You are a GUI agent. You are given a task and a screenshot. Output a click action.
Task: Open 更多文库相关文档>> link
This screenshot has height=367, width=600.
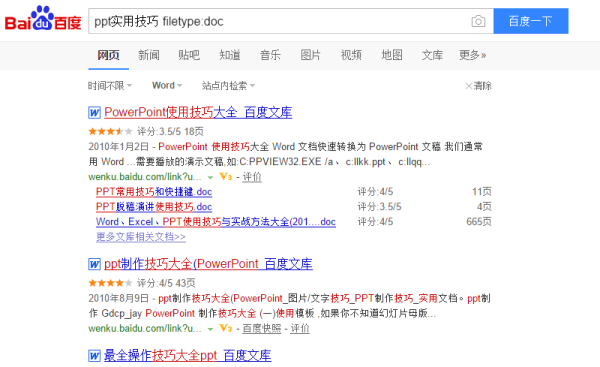[140, 237]
